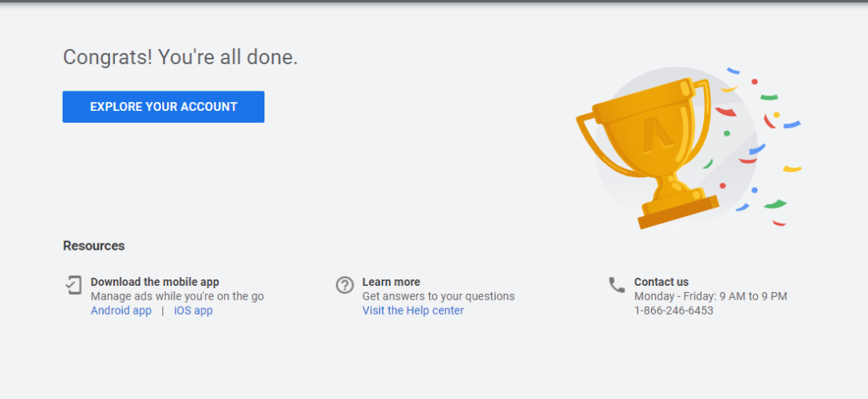This screenshot has width=868, height=399.
Task: Click the "Learn more" title
Action: 391,282
